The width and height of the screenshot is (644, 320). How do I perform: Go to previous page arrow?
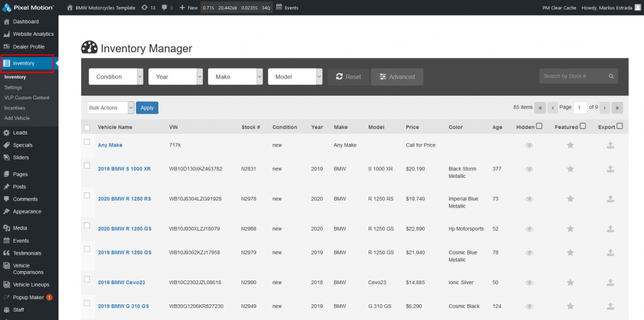552,108
